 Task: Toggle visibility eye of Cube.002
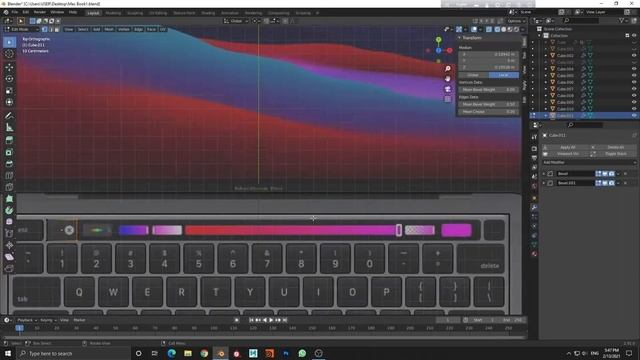[634, 56]
